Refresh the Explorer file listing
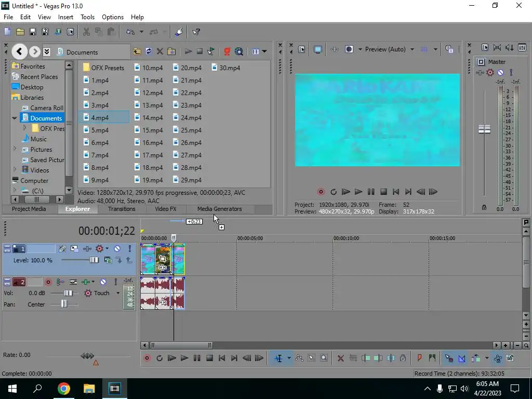 [x=149, y=51]
